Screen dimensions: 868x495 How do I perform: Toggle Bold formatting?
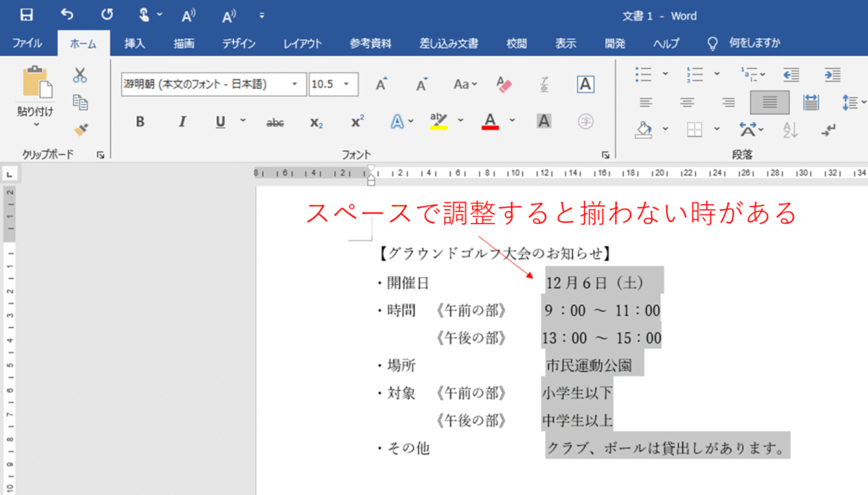click(140, 122)
